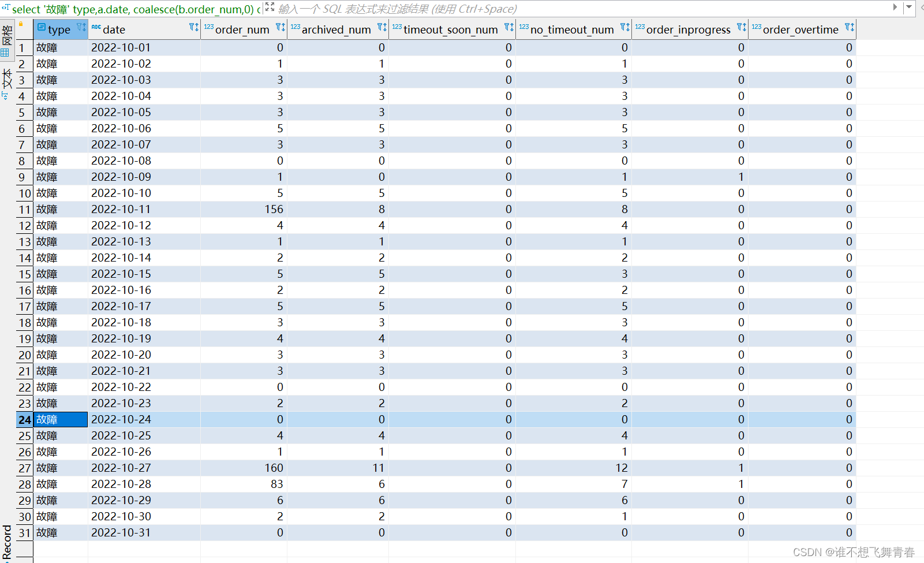Click the read-only lock icon in grid corner
924x563 pixels.
[x=21, y=24]
